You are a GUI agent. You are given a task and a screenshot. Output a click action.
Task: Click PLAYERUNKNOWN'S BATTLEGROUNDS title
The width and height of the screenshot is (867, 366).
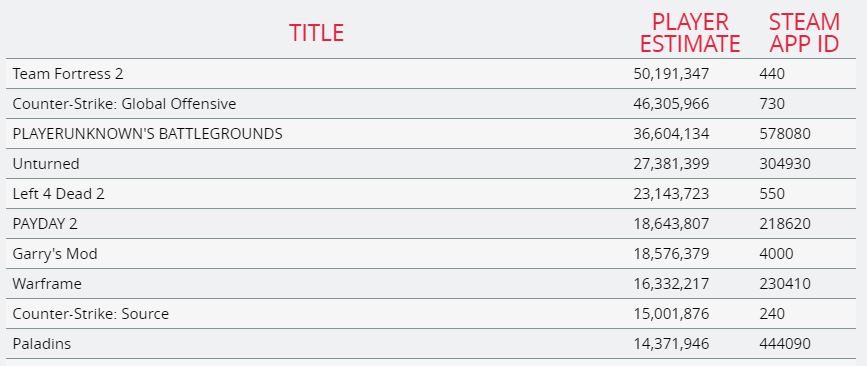[147, 133]
